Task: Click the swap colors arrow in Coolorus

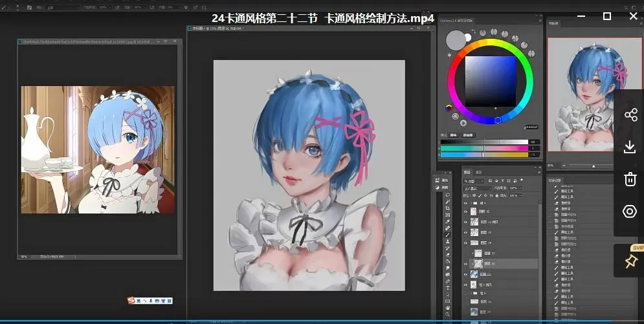Action: click(x=474, y=31)
